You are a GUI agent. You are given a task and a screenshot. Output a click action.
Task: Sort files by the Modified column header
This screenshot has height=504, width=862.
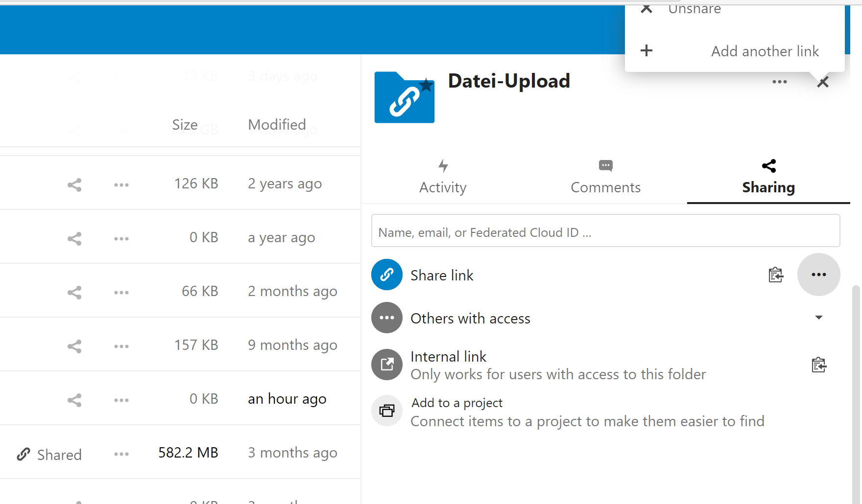click(277, 125)
